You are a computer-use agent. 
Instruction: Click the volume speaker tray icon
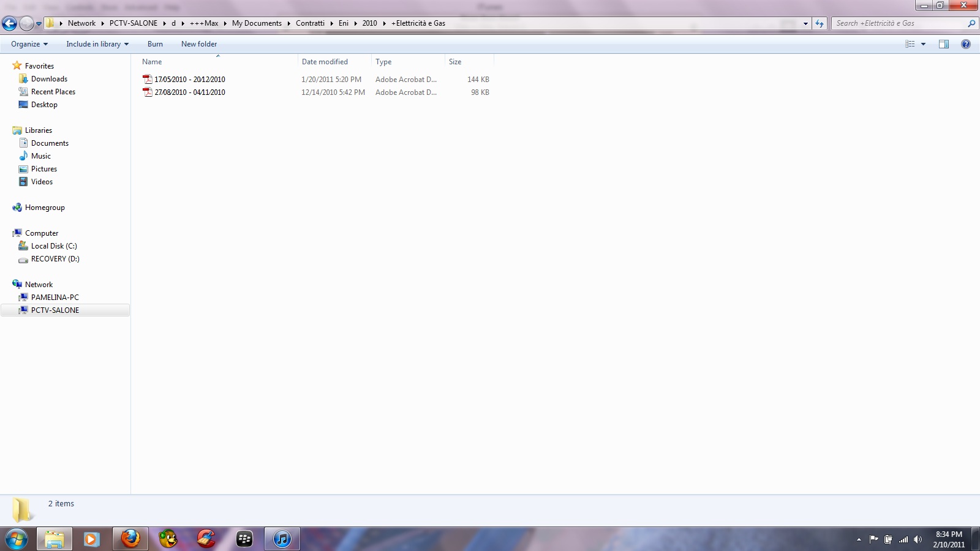918,539
